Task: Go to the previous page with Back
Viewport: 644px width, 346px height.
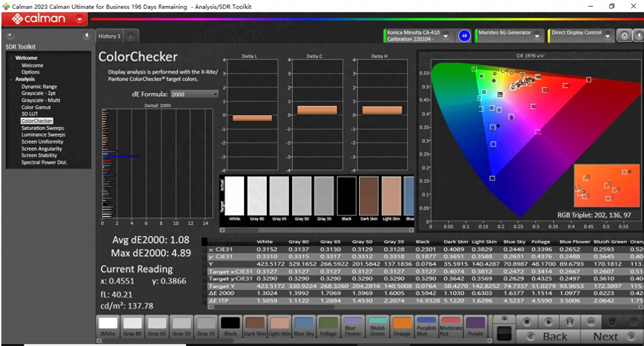Action: pyautogui.click(x=548, y=337)
